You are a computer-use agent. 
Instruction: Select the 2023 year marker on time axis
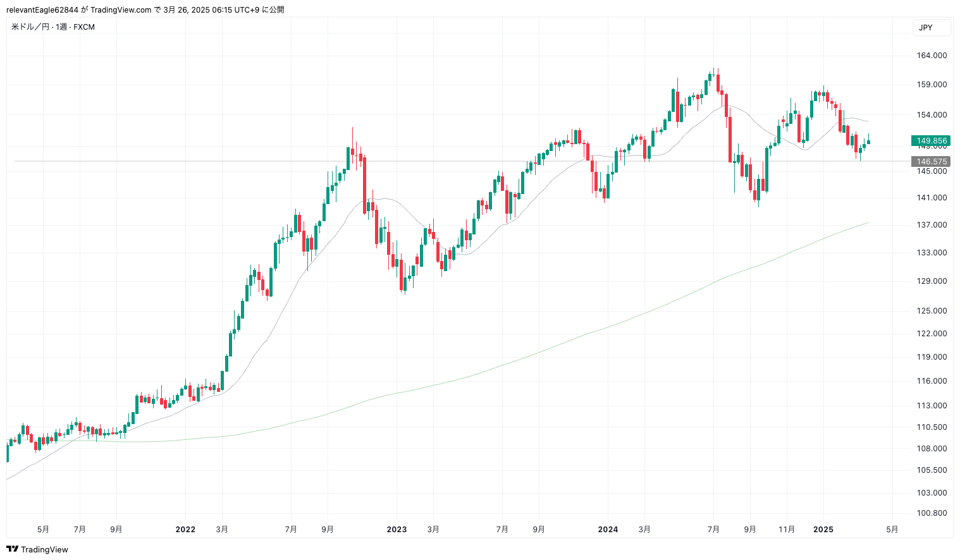397,530
